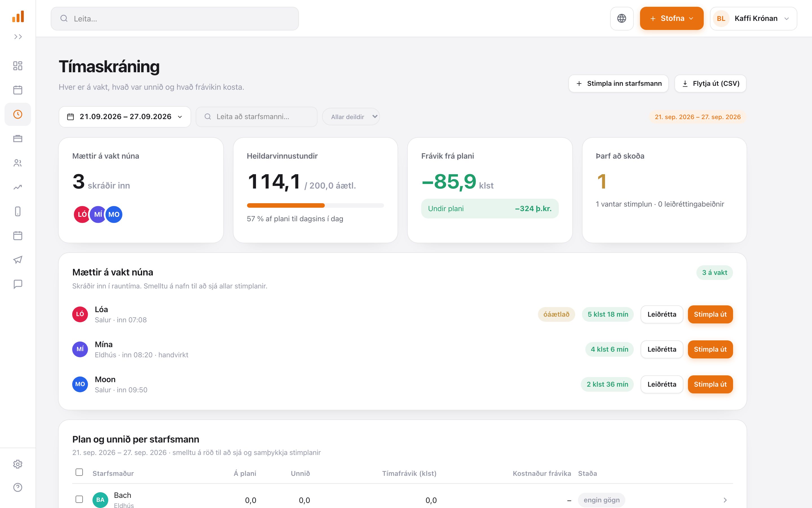This screenshot has height=508, width=812.
Task: Click the name Moon in the list
Action: (105, 379)
